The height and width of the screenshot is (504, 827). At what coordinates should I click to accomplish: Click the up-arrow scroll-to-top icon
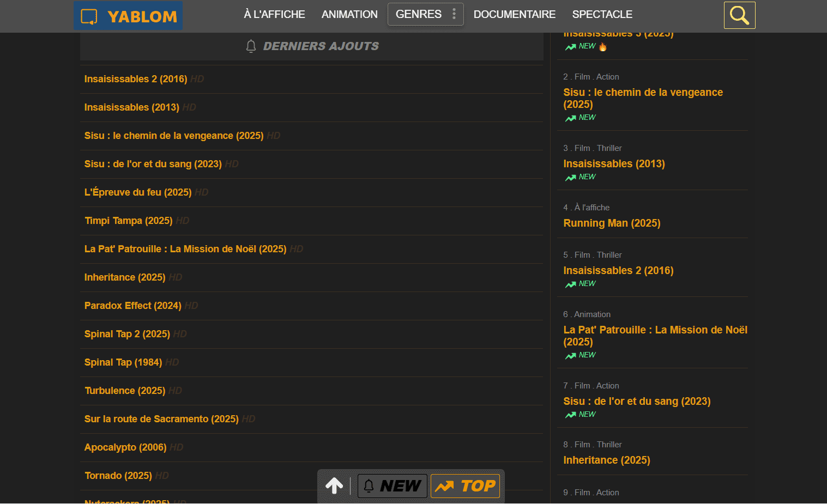(x=334, y=485)
